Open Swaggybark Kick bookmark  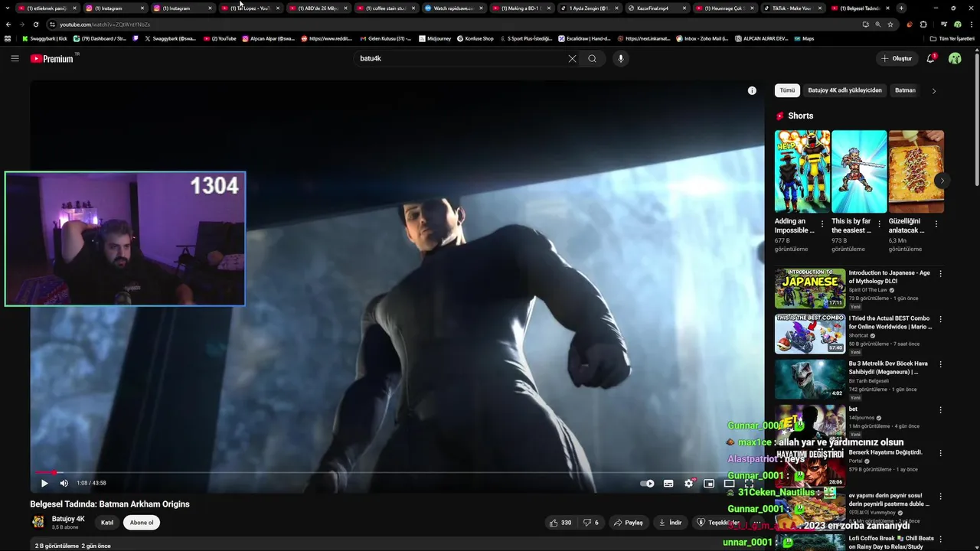44,38
